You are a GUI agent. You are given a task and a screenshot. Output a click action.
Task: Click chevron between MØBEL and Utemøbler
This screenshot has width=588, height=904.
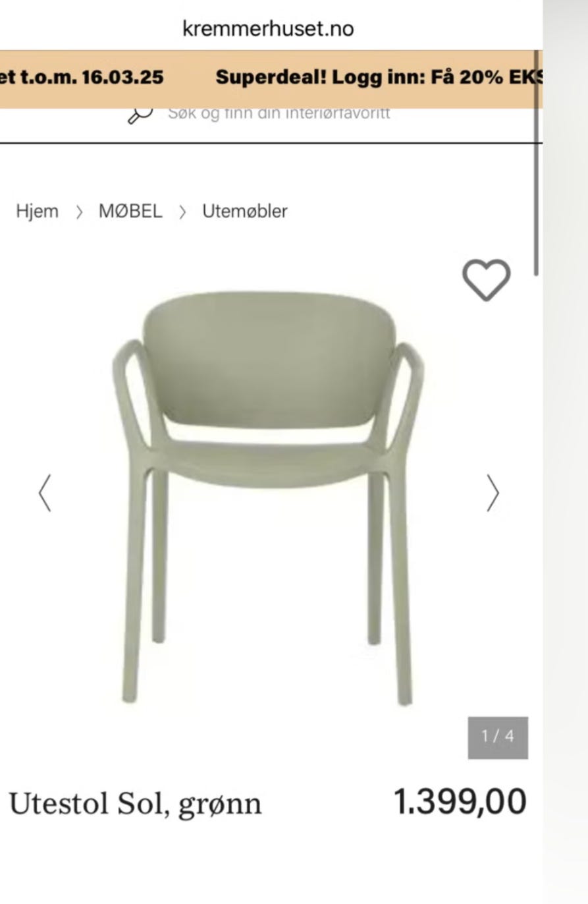(x=182, y=212)
